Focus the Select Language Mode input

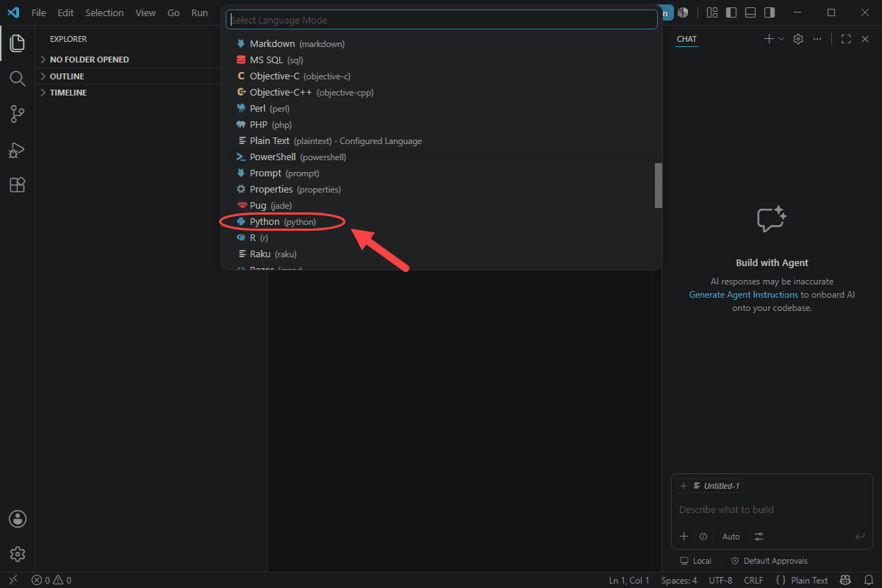point(441,20)
